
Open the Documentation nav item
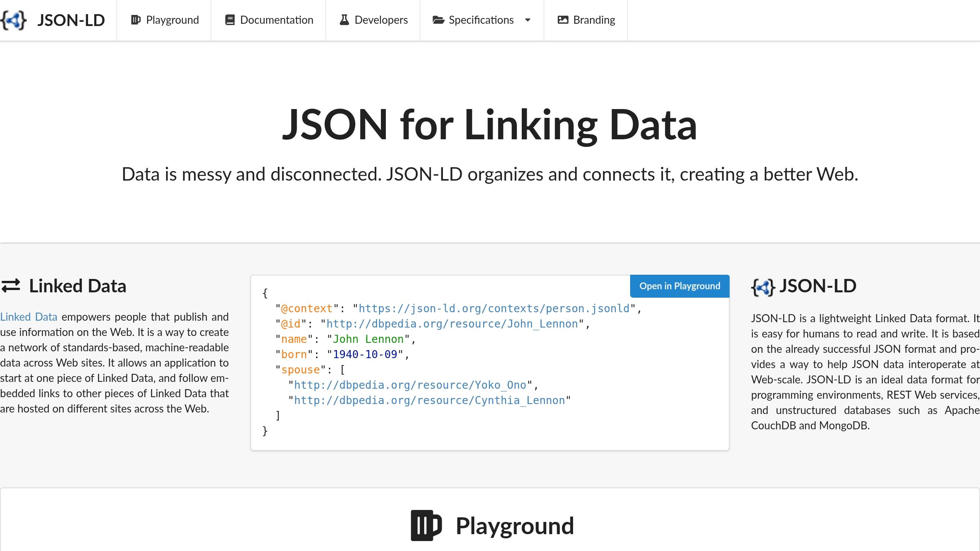point(268,20)
